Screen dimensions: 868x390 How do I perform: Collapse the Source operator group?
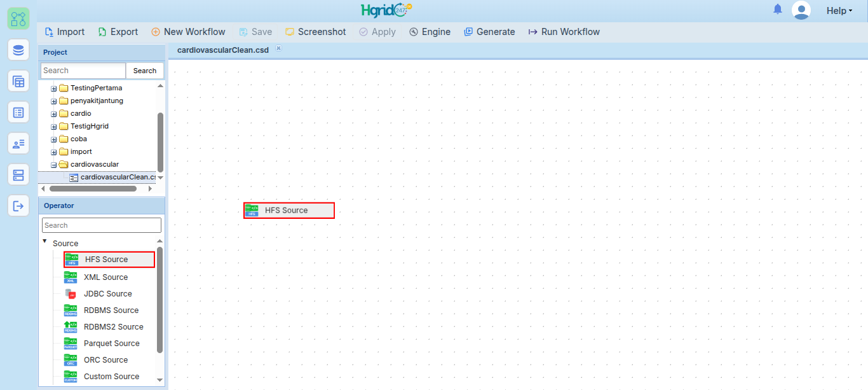point(44,242)
